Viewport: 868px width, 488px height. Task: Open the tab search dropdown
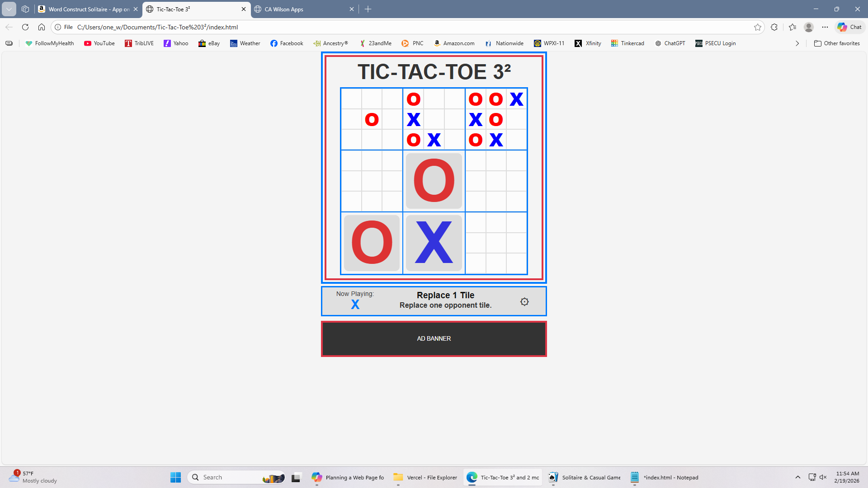(x=9, y=9)
